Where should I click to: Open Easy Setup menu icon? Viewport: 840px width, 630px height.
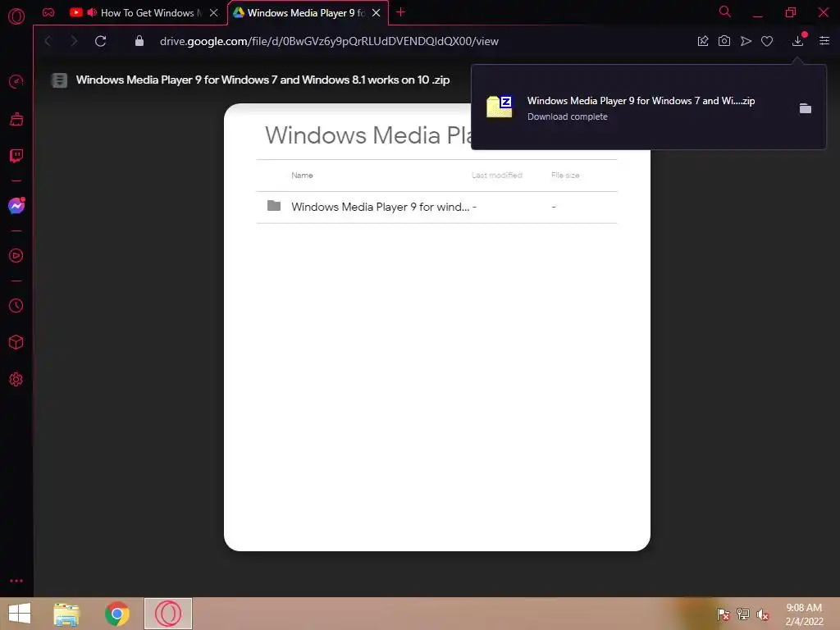coord(824,41)
